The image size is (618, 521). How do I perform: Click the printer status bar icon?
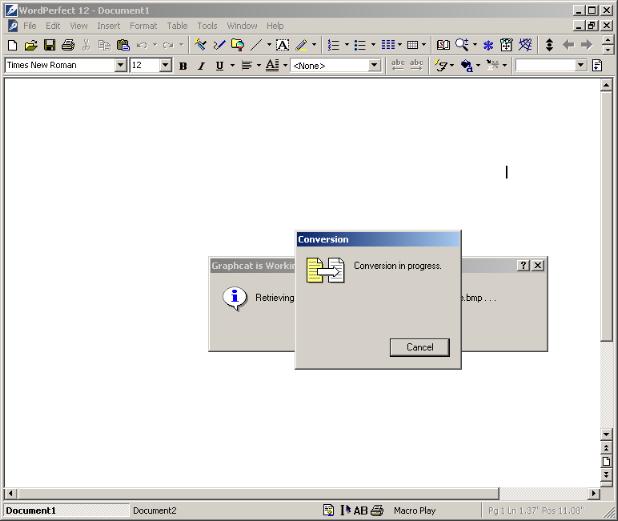tap(377, 511)
